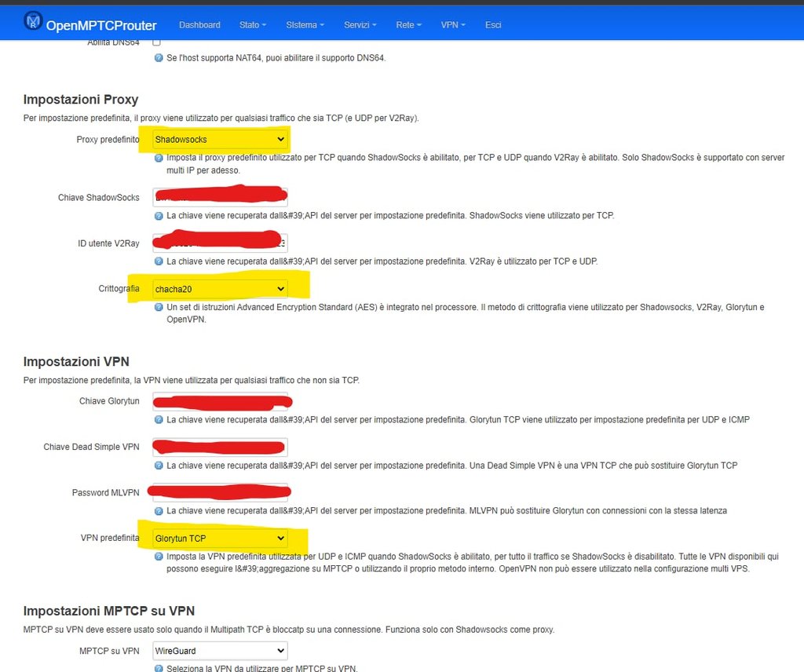804x672 pixels.
Task: Click the "Impostazioni VPN" heading
Action: pos(76,361)
